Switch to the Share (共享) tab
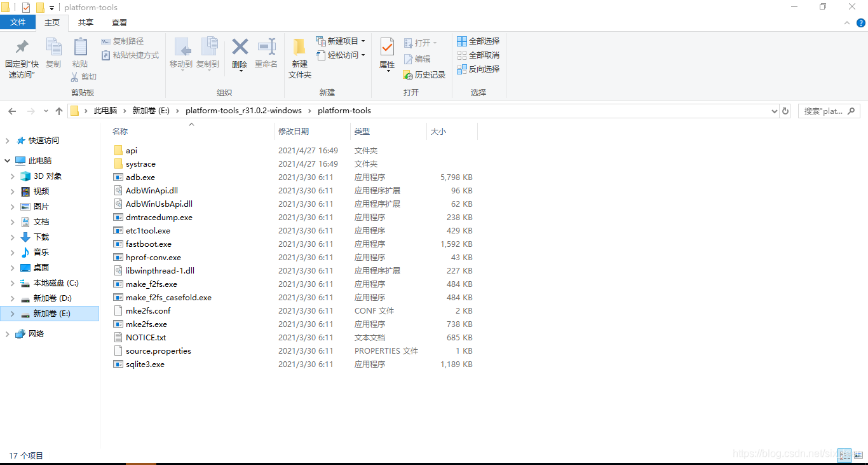Screen dimensions: 868x465 tap(86, 22)
